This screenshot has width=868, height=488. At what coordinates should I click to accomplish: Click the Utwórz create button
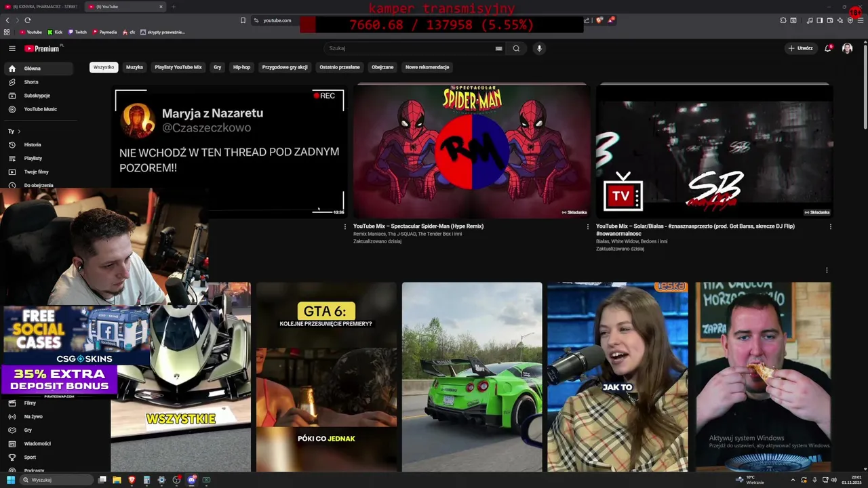pos(800,48)
